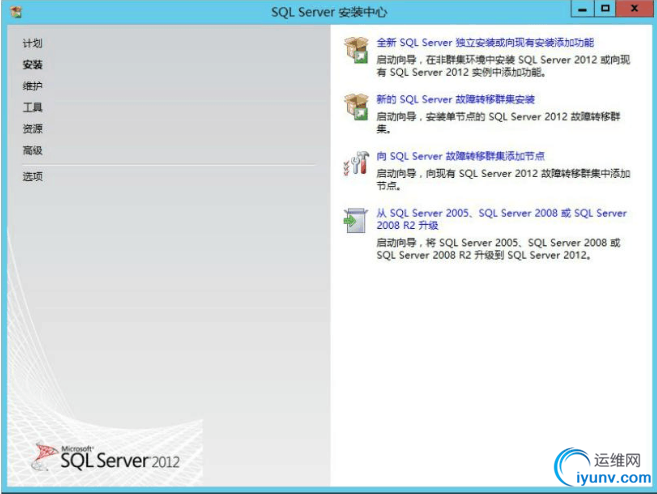Open the 维护 (Maintenance) page
657x494 pixels.
(32, 86)
